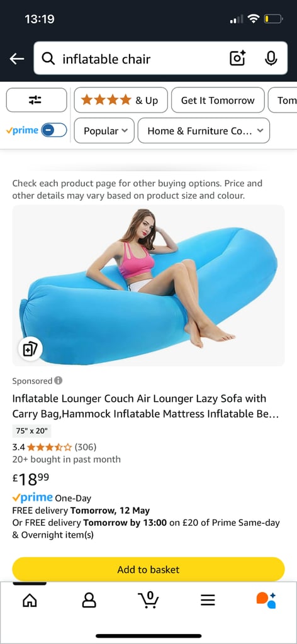Open the Rufus AI assistant icon
Viewport: 297px width, 644px height.
point(266,600)
